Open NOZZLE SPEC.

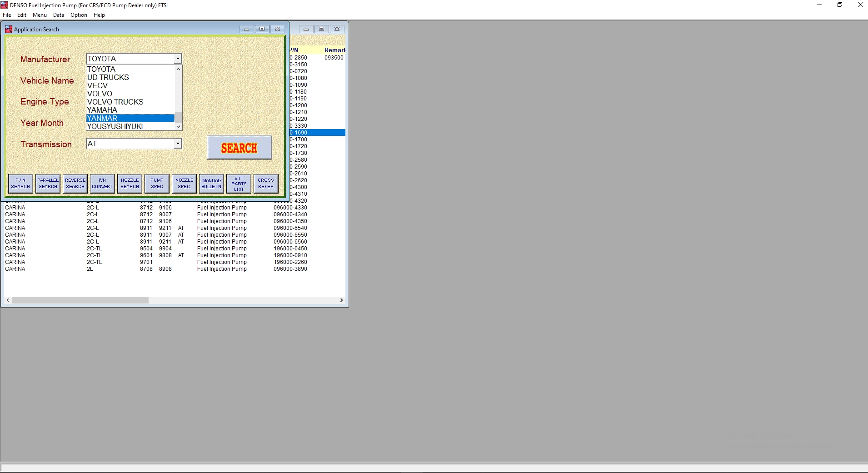point(184,184)
